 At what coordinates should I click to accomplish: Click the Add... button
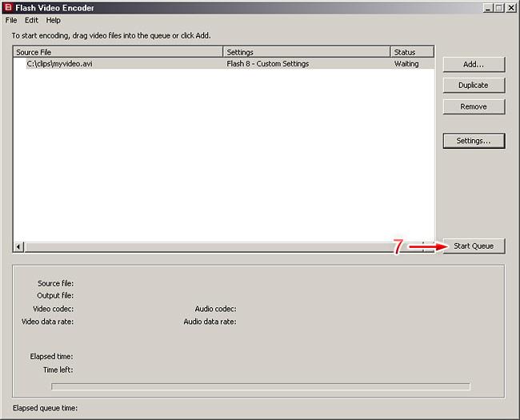[x=474, y=64]
